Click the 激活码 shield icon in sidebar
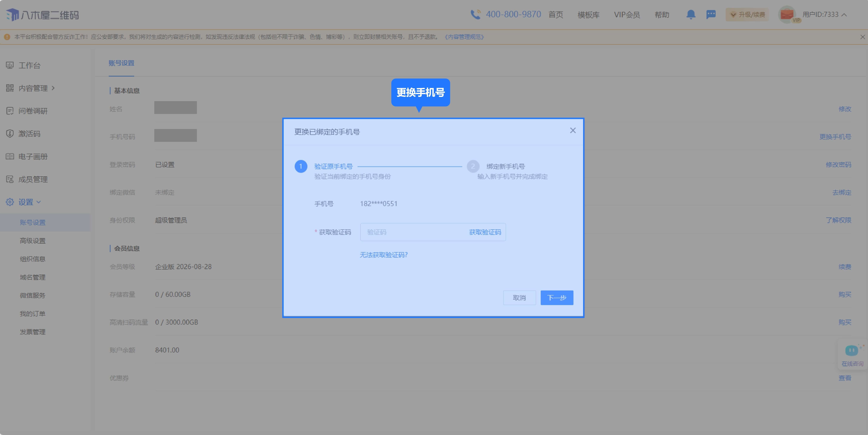Image resolution: width=868 pixels, height=435 pixels. (10, 134)
